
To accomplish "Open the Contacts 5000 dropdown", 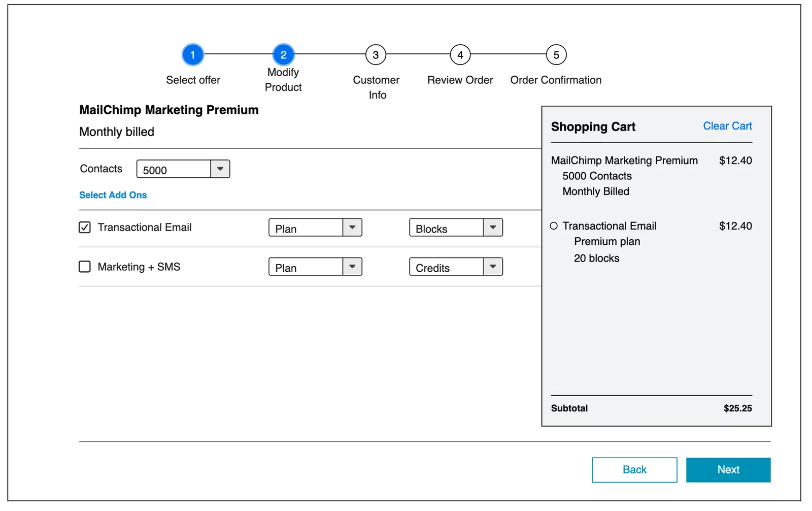I will 183,169.
